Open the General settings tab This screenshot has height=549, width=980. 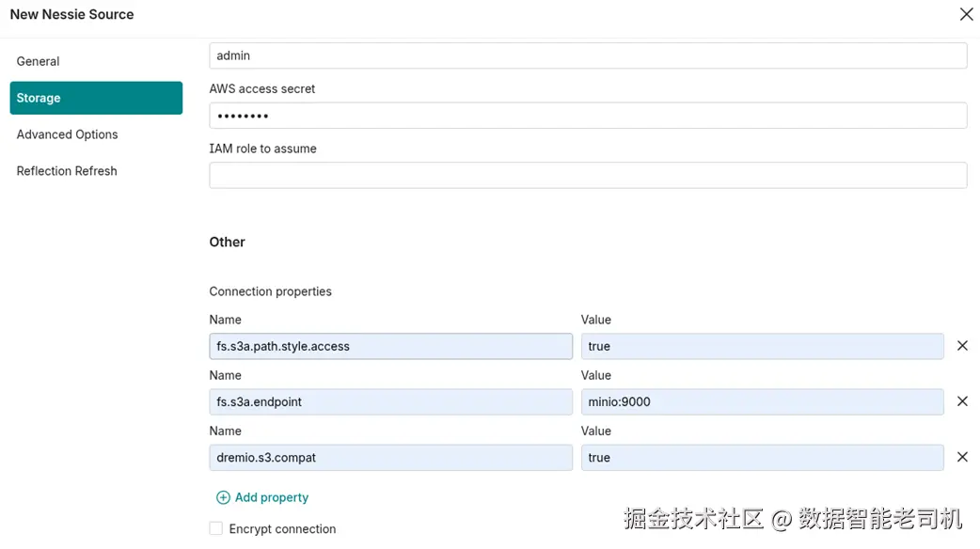(38, 61)
